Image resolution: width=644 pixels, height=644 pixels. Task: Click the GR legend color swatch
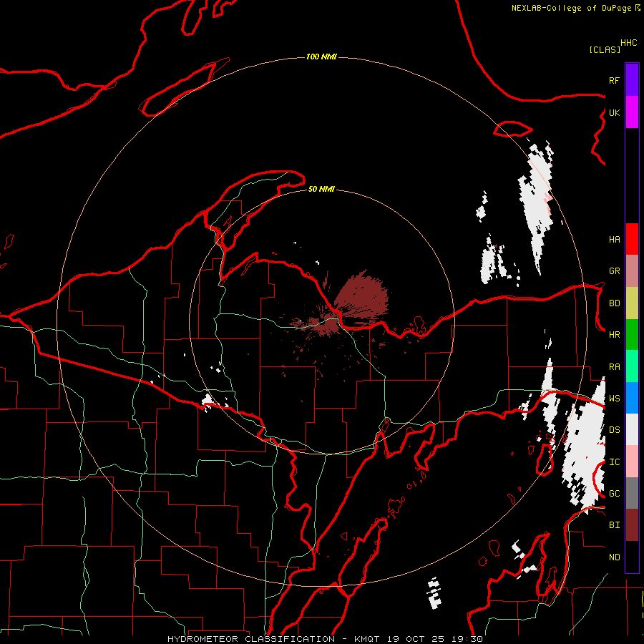click(x=632, y=270)
